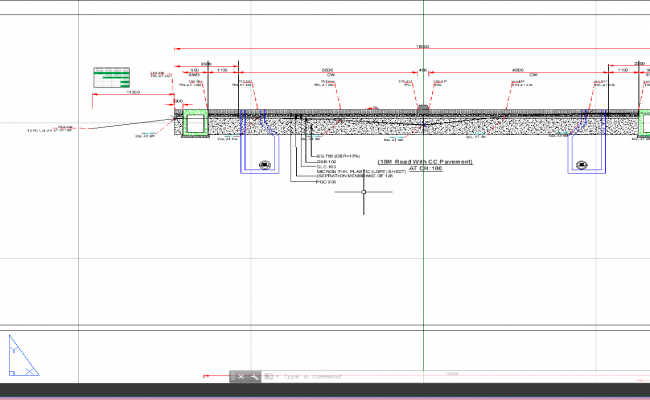
Task: Select the UCS triangle icon
Action: pos(24,357)
